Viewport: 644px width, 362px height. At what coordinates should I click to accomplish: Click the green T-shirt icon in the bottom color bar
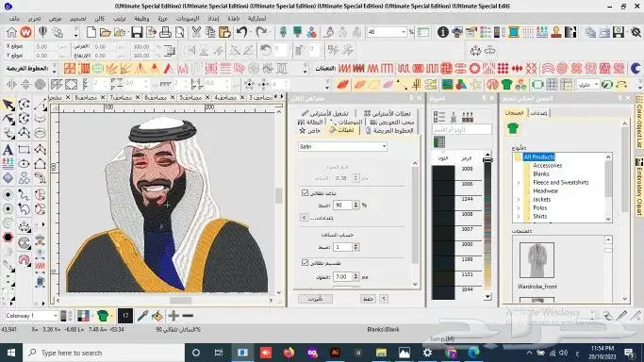pos(103,316)
